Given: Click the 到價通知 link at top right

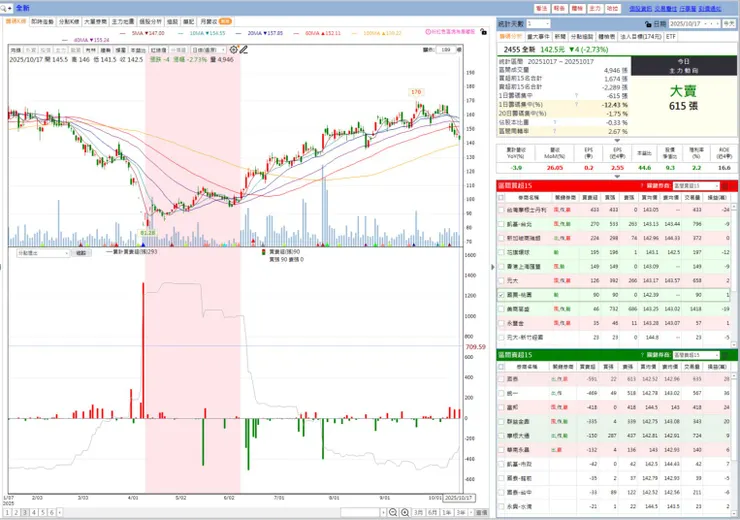Looking at the screenshot, I should (x=710, y=8).
